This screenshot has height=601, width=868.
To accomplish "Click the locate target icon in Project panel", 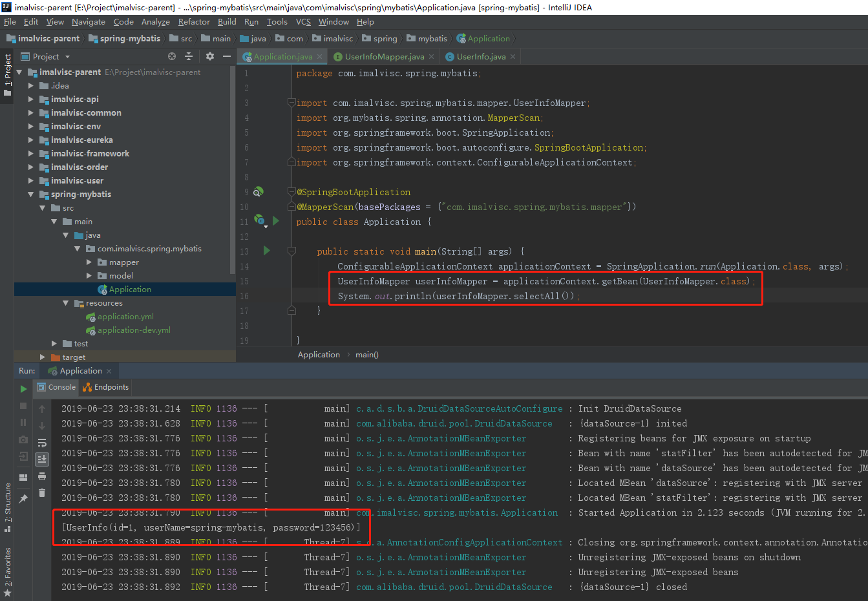I will tap(172, 57).
